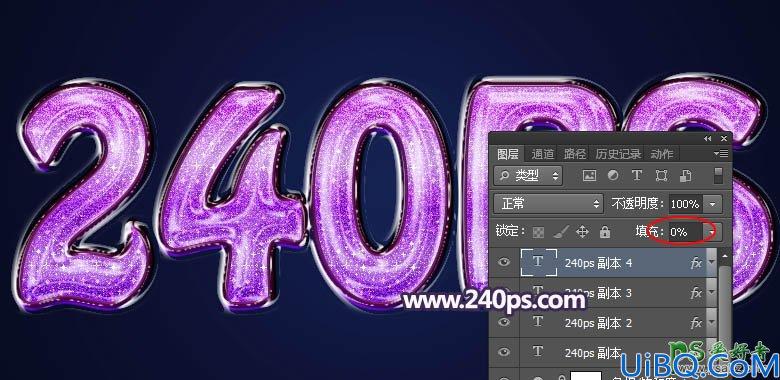Viewport: 780px width, 380px height.
Task: Open the layers panel flyout menu
Action: [721, 154]
